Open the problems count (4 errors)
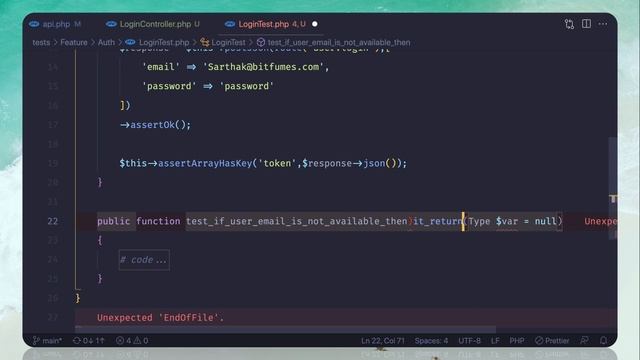 point(132,340)
